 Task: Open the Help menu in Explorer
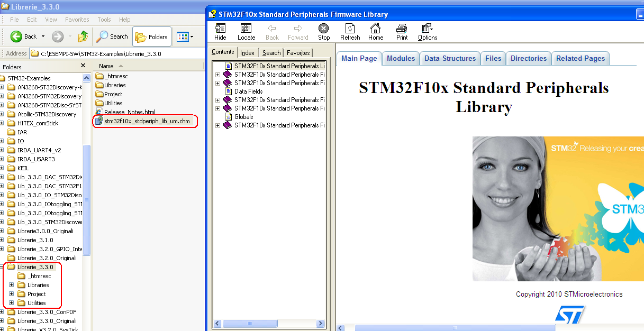click(124, 20)
